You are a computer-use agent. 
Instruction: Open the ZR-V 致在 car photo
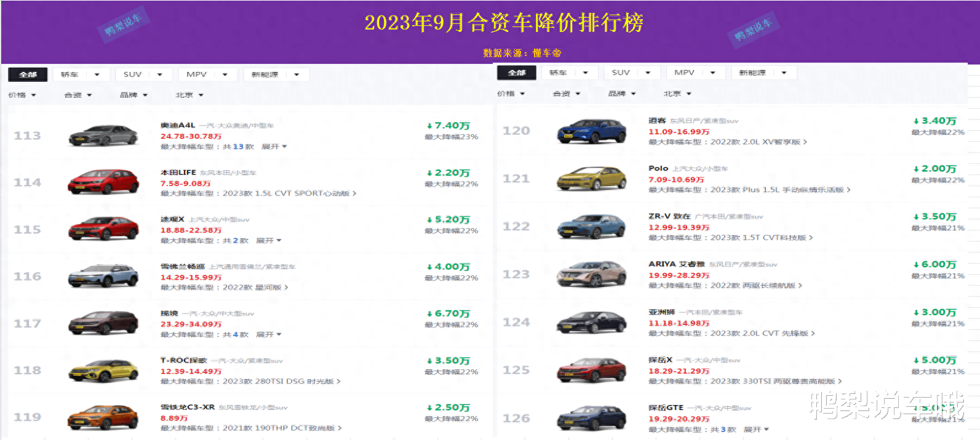(x=592, y=227)
